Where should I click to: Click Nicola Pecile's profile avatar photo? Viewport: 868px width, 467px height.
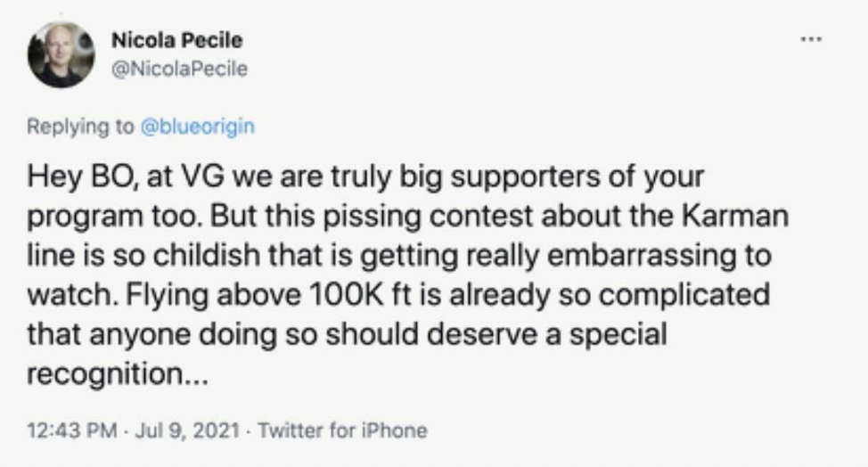(61, 54)
